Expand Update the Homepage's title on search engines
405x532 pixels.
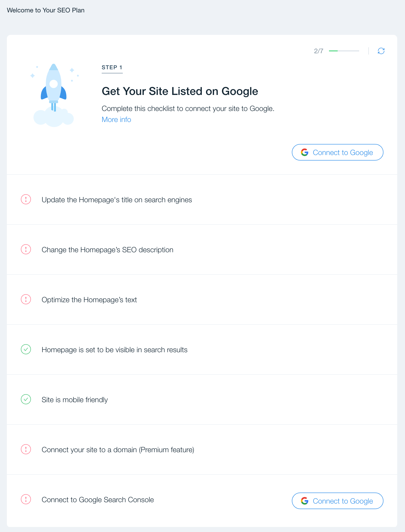[x=202, y=199]
